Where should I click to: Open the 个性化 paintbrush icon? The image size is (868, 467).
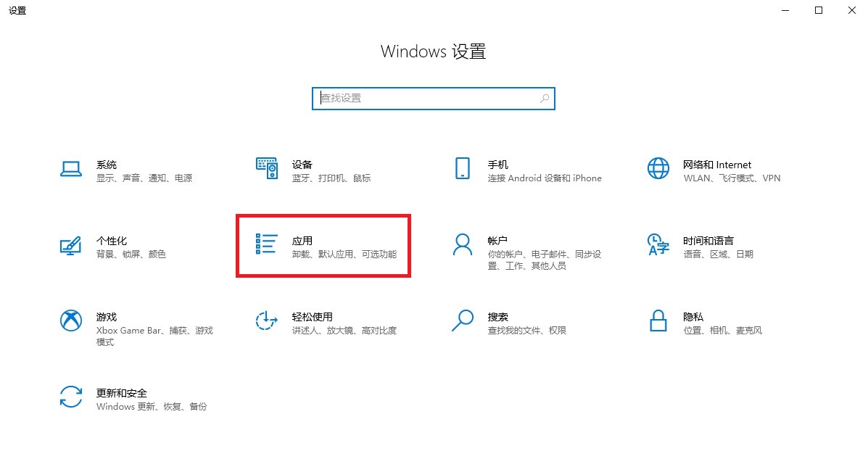[71, 245]
